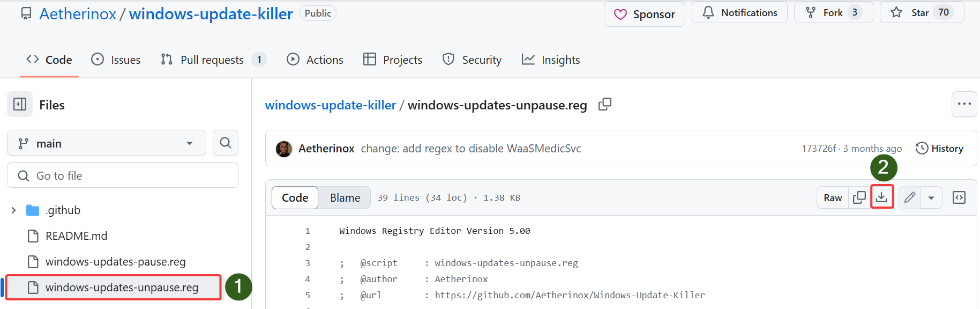Open the symbols panel icon

959,197
